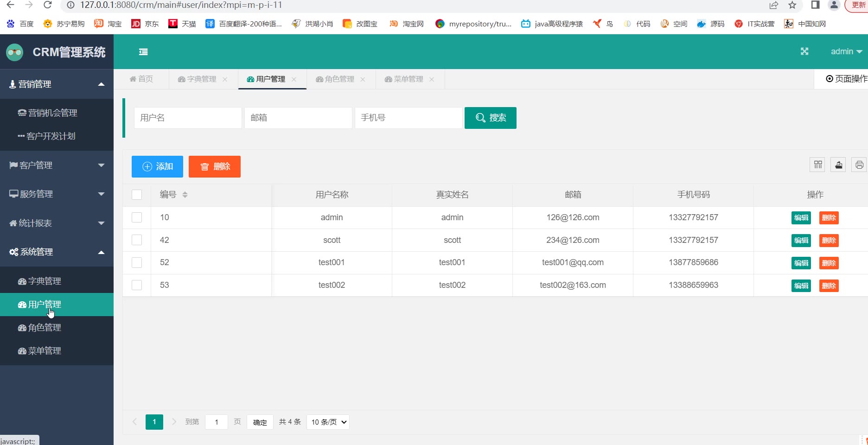Image resolution: width=868 pixels, height=445 pixels.
Task: Delete the scott user row
Action: 829,241
